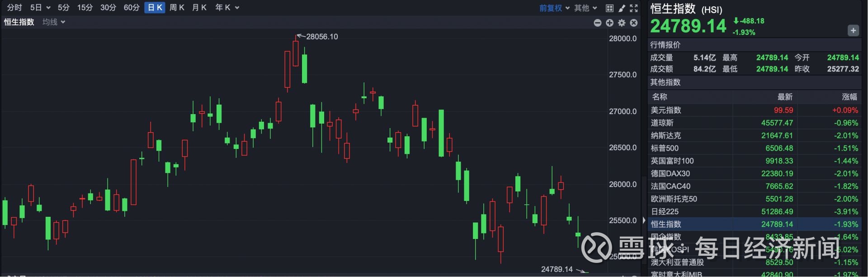
Task: Open the 其他 dropdown menu
Action: (585, 8)
